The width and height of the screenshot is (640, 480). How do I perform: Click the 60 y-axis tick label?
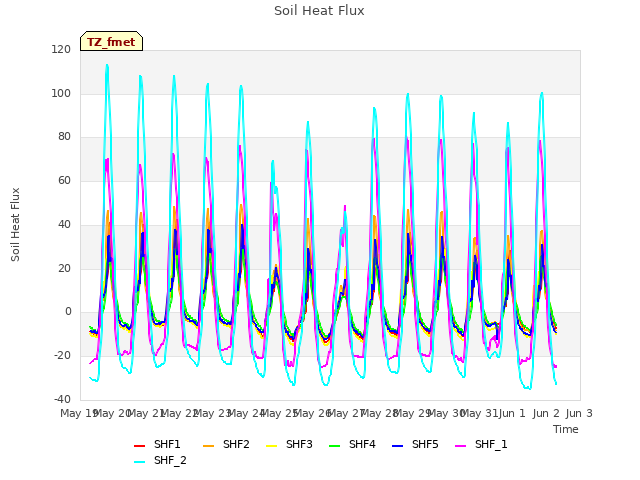[64, 180]
